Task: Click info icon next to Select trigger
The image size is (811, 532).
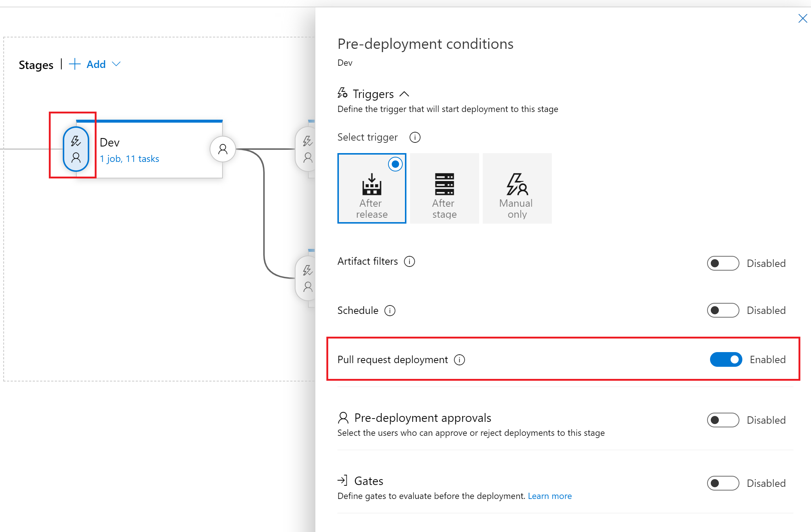Action: point(415,137)
